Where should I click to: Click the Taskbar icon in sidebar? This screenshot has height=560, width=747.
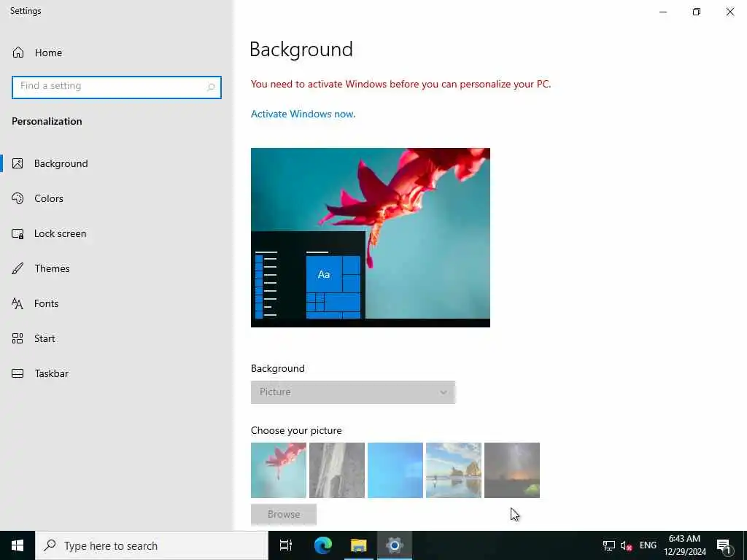tap(18, 373)
